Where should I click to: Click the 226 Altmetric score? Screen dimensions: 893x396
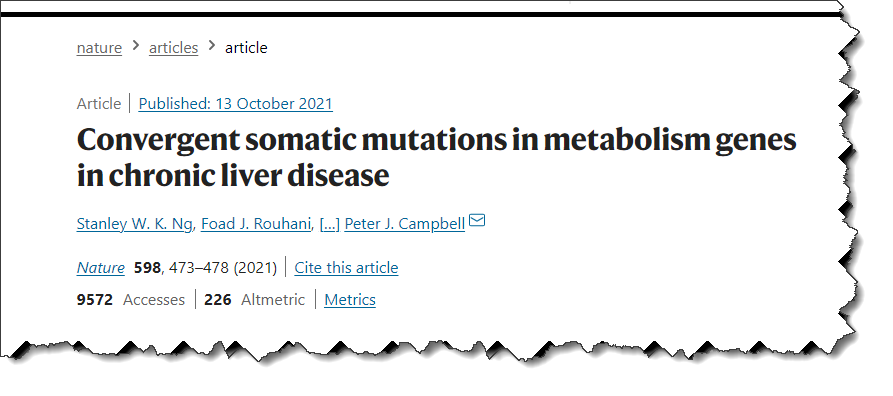click(255, 300)
